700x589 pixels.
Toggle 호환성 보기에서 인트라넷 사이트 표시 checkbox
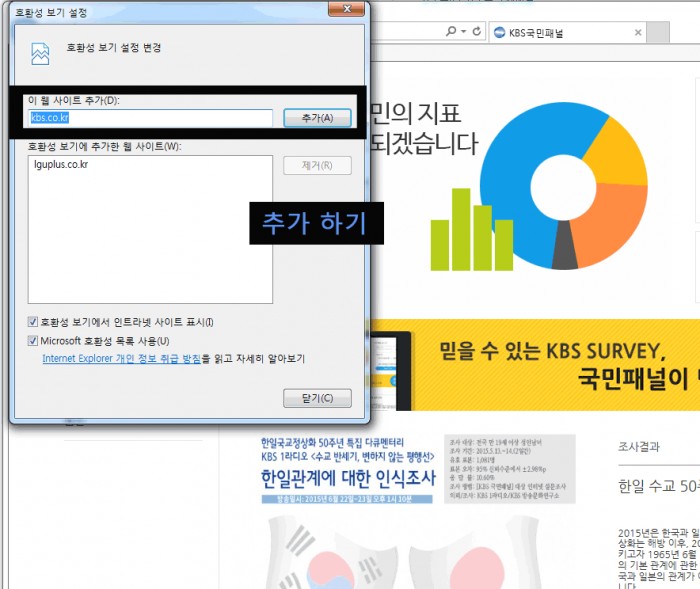click(x=34, y=322)
